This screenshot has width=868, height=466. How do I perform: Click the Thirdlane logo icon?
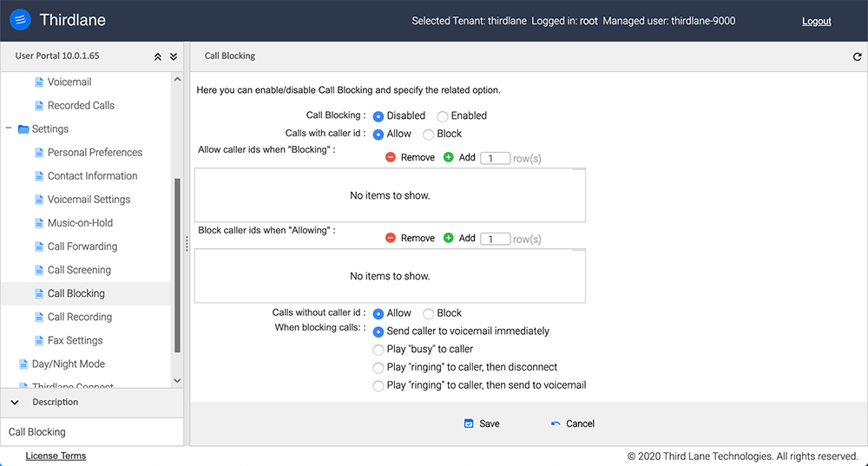[x=22, y=20]
